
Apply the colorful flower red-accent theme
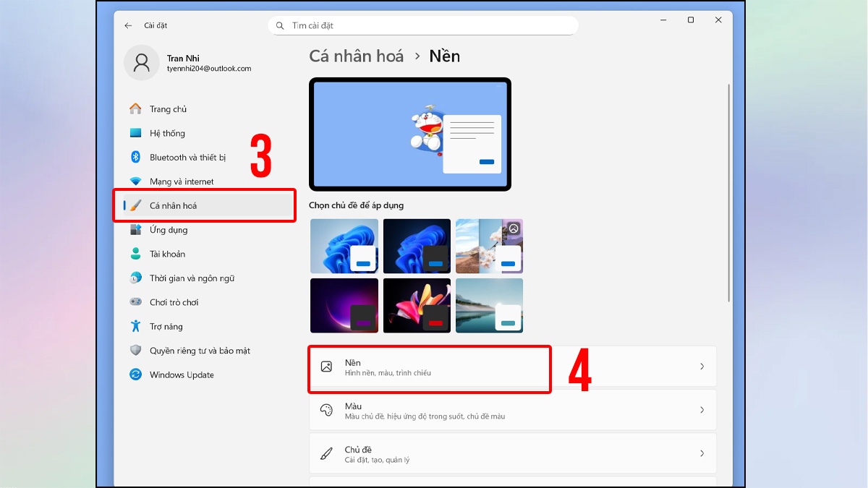click(417, 305)
